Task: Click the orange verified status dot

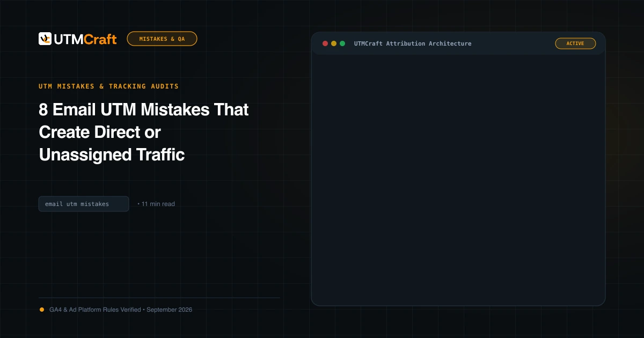Action: (x=42, y=310)
